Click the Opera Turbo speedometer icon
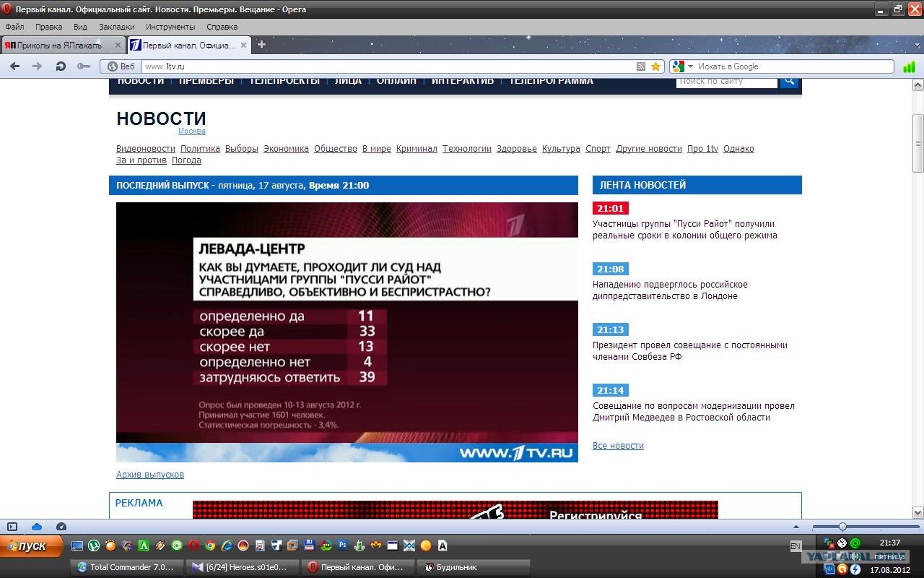The width and height of the screenshot is (924, 578). click(x=61, y=527)
